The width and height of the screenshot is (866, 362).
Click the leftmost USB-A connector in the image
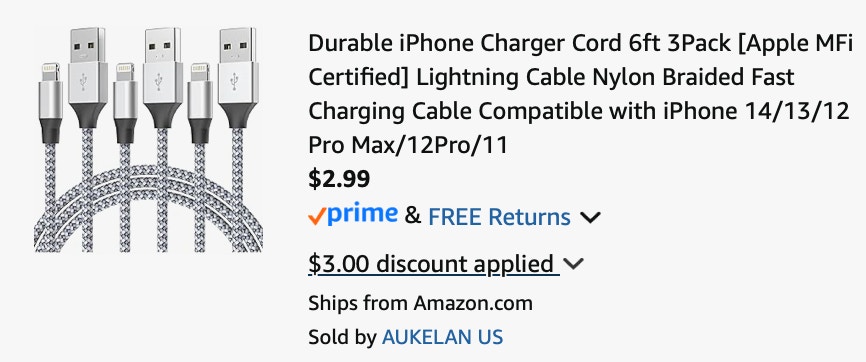coord(88,78)
